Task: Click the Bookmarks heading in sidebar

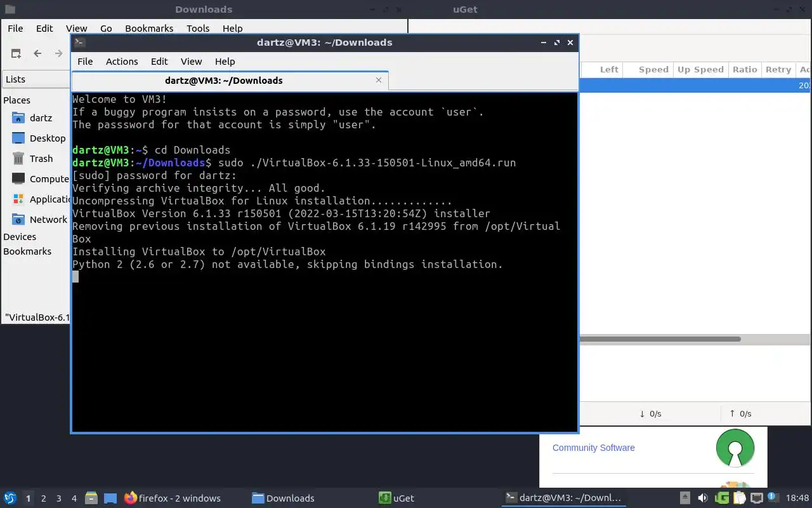Action: coord(27,251)
